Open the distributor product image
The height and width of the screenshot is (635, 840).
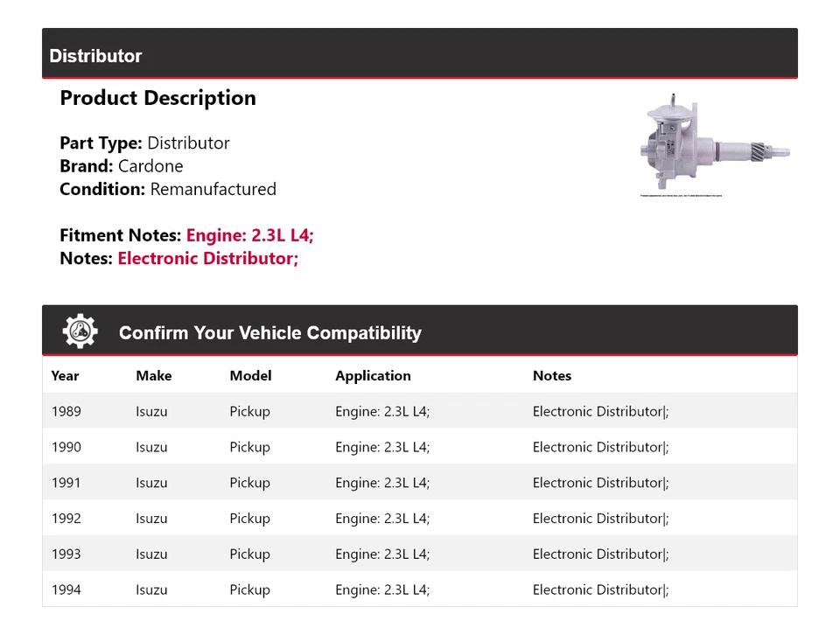(x=715, y=145)
